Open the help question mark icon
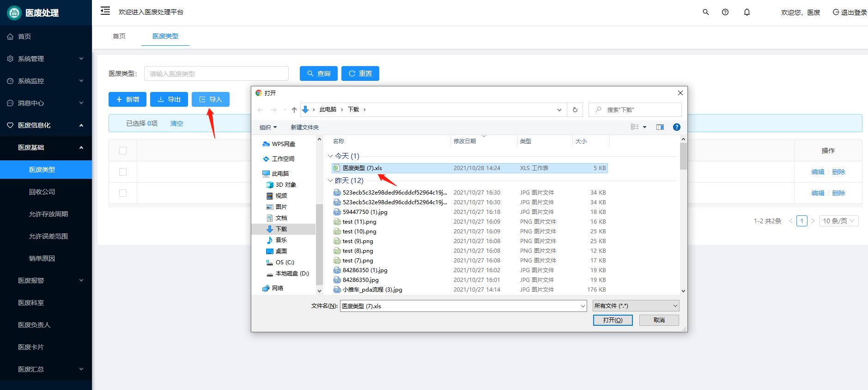The width and height of the screenshot is (868, 390). coord(725,12)
